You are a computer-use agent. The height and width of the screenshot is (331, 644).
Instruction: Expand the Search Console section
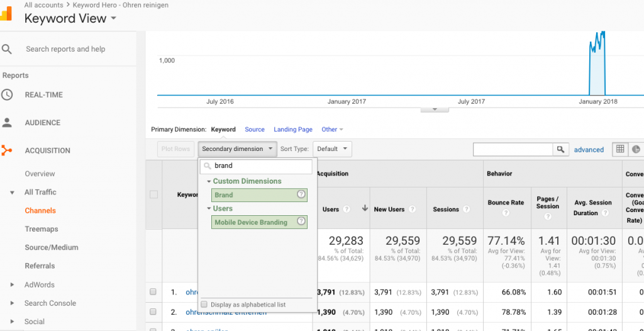[x=12, y=303]
